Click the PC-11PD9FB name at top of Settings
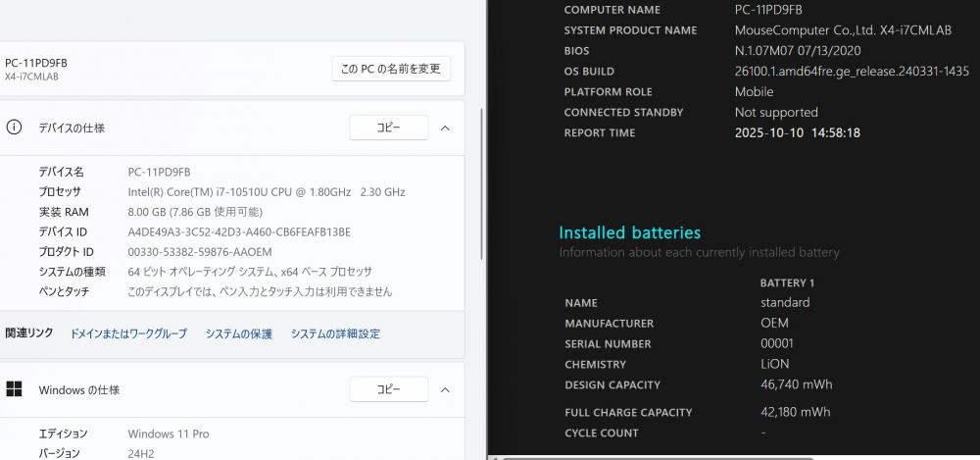The width and height of the screenshot is (980, 460). 36,63
